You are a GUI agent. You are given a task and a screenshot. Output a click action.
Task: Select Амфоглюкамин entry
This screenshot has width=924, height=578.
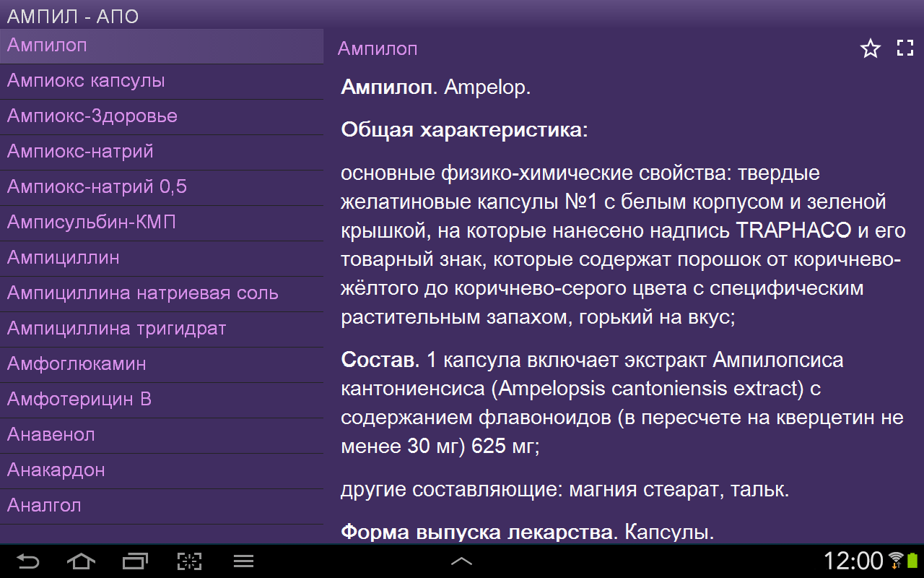pos(162,364)
